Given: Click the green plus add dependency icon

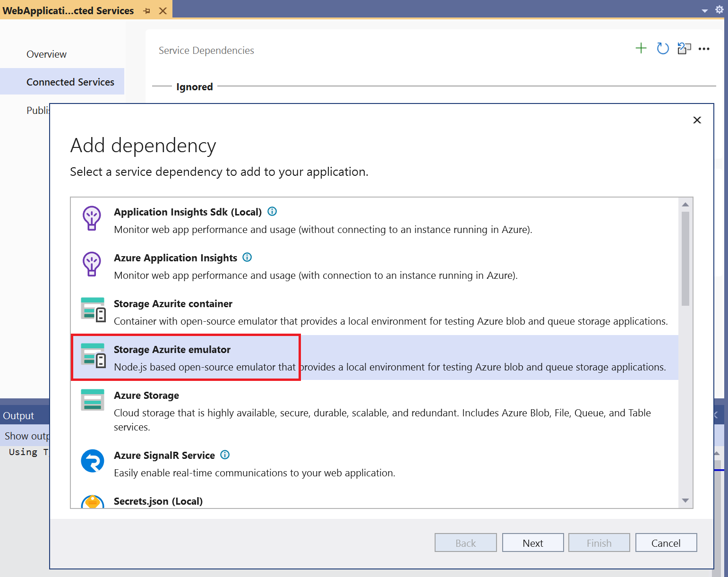Looking at the screenshot, I should tap(641, 48).
